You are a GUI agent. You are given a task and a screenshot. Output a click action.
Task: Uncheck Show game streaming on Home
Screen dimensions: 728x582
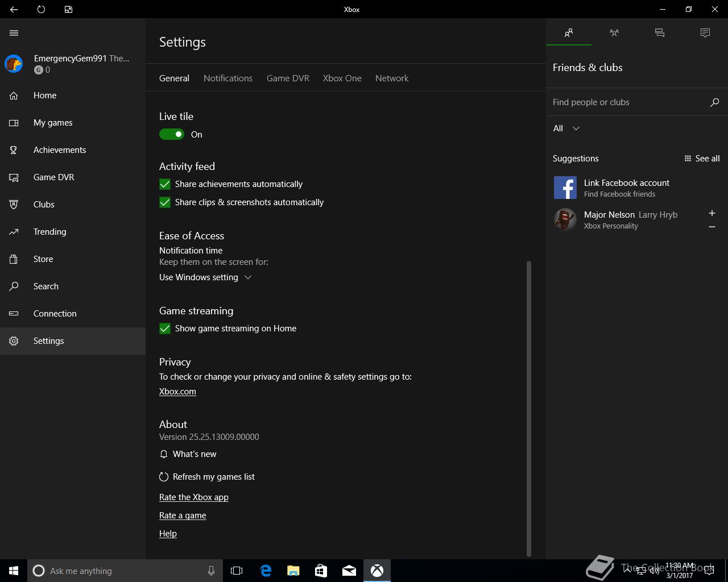tap(165, 329)
